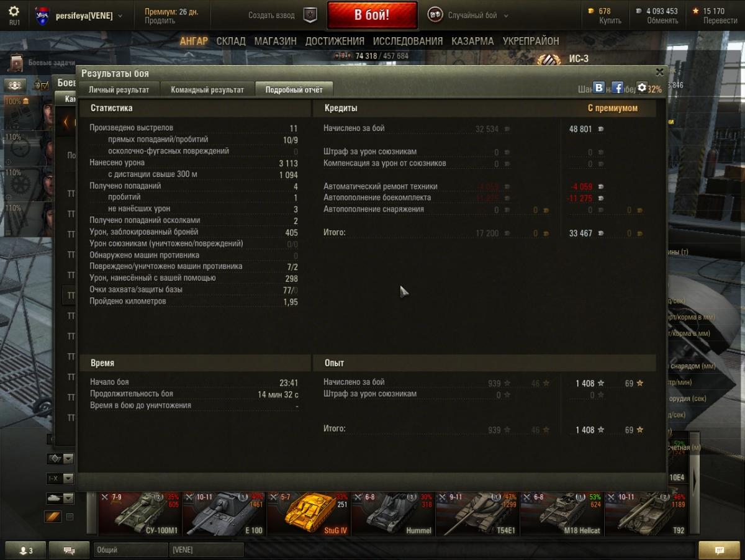Click the ИС-3 vehicle name
Viewport: 745px width, 560px height.
point(579,59)
